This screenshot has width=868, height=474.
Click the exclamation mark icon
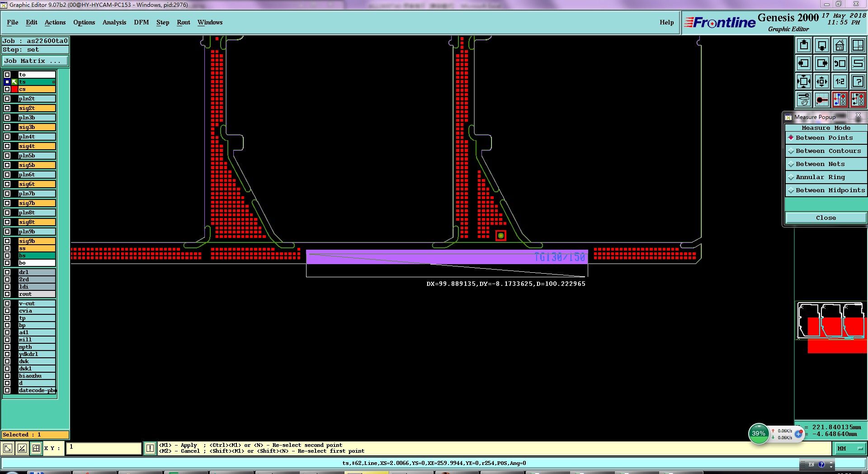pyautogui.click(x=150, y=448)
